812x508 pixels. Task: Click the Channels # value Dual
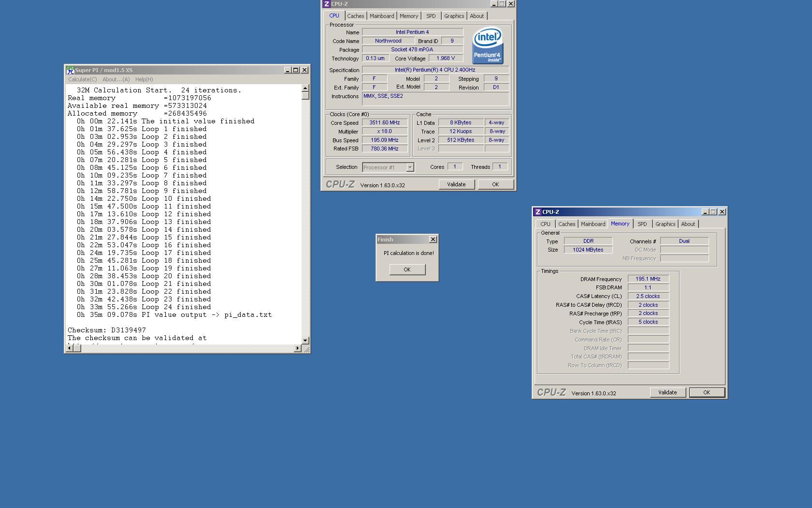coord(684,241)
